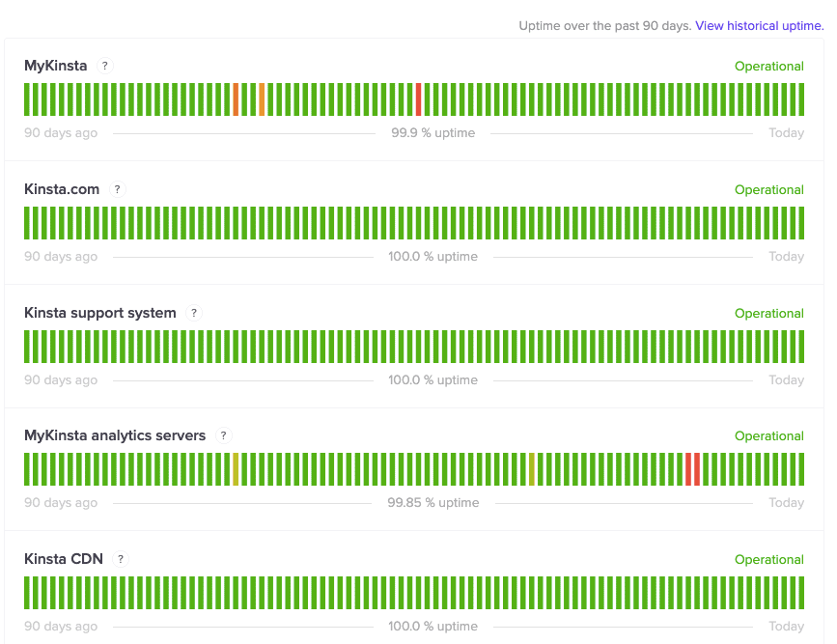Click the 90 days ago label under Kinsta CDN
The width and height of the screenshot is (837, 644).
coord(61,626)
